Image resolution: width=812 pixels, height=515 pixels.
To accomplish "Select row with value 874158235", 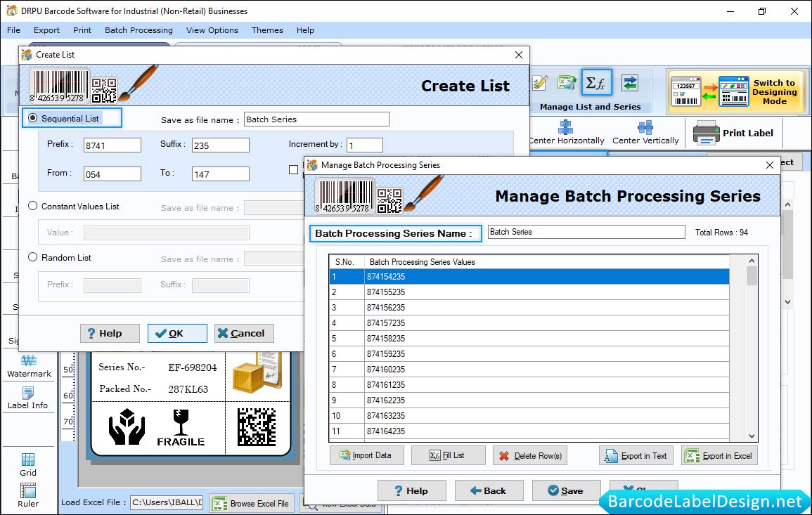I will point(529,339).
